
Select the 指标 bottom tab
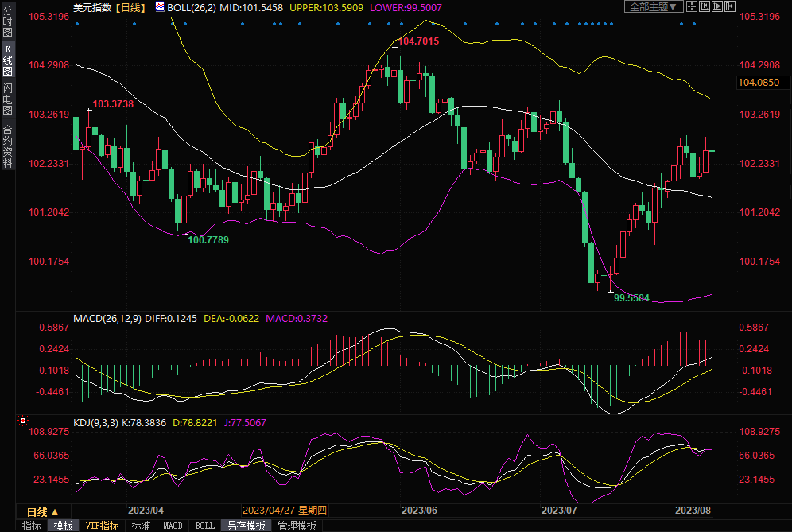pyautogui.click(x=32, y=526)
